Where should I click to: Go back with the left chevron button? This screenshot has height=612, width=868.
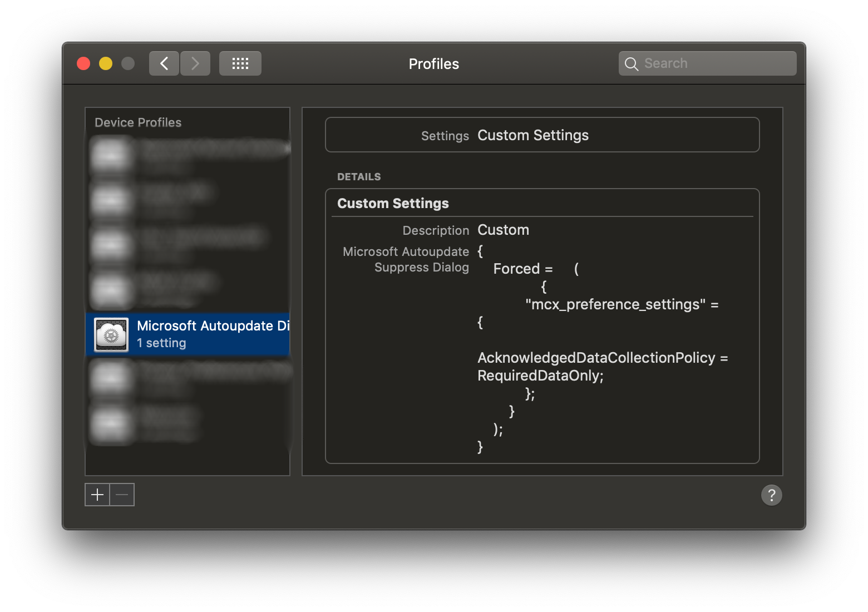pyautogui.click(x=164, y=63)
